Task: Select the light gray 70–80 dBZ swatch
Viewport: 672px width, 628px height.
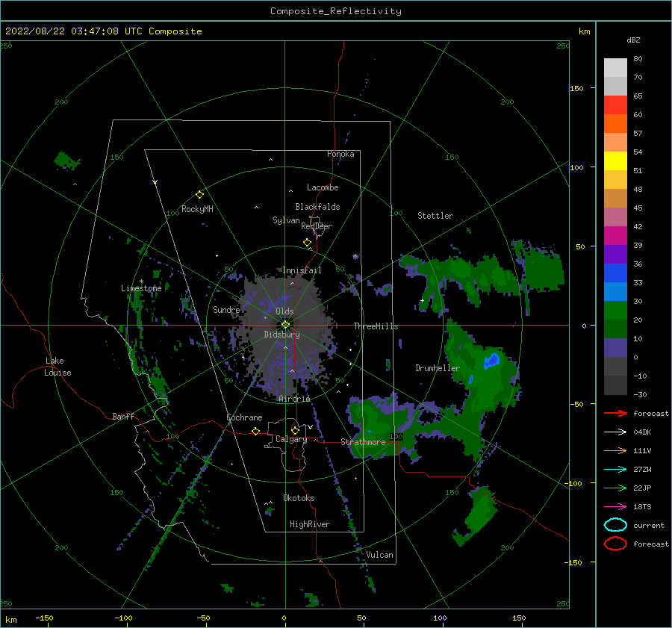Action: [x=615, y=68]
